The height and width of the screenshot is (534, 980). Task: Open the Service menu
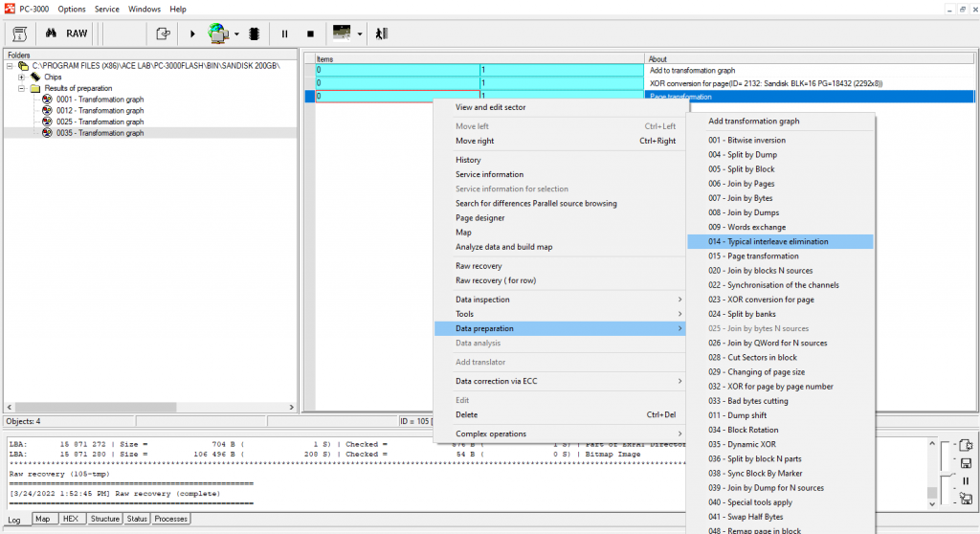(x=106, y=9)
